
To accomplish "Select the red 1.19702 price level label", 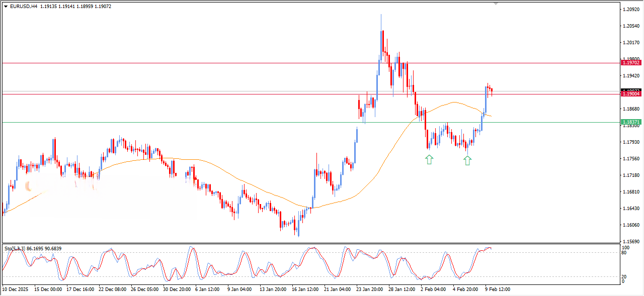I will pyautogui.click(x=631, y=63).
